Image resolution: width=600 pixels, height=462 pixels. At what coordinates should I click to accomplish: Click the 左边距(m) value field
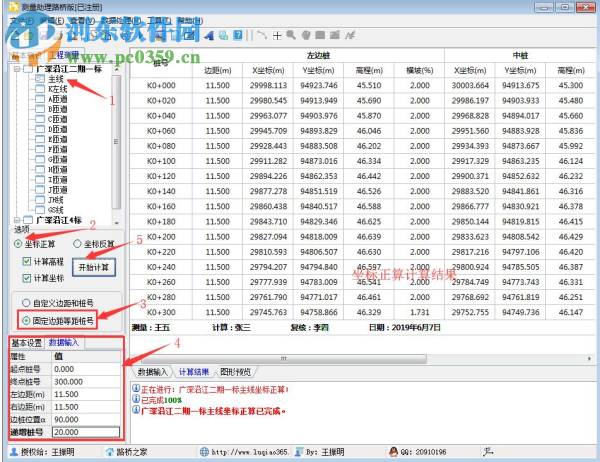(86, 394)
